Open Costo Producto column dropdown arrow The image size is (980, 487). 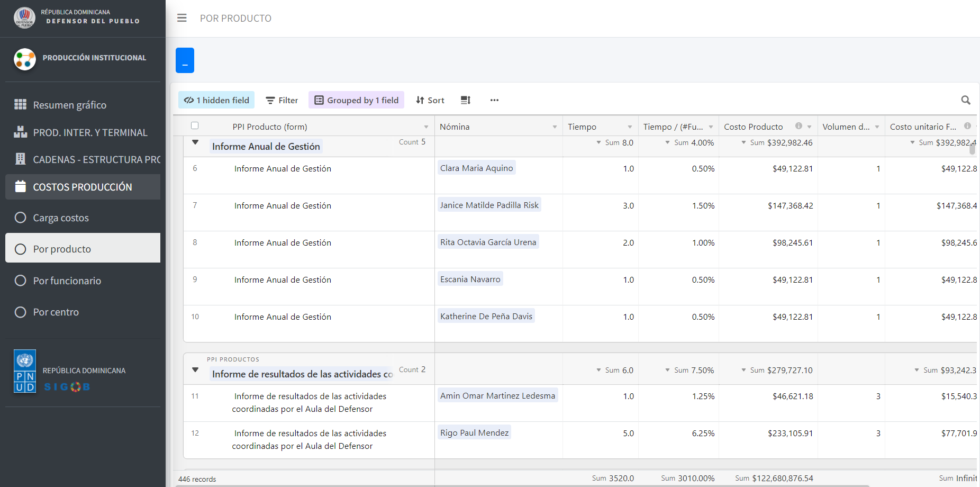pyautogui.click(x=809, y=127)
